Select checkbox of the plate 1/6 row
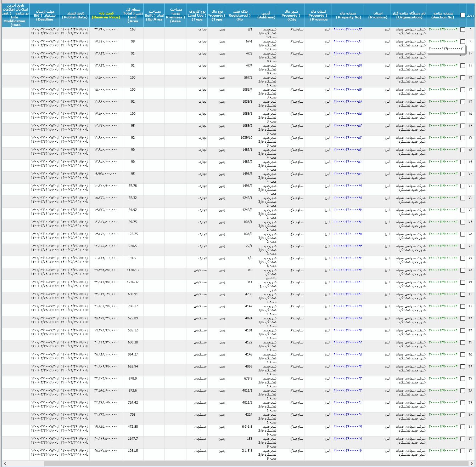 463,258
